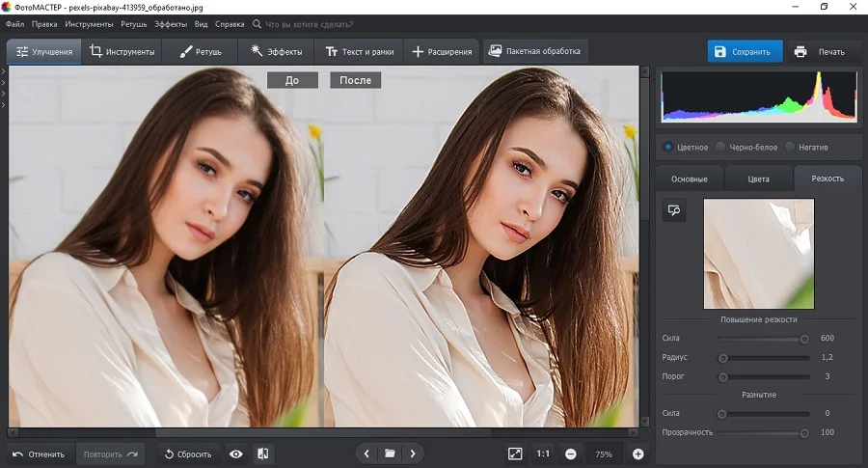The width and height of the screenshot is (868, 468).
Task: Open the Ретушь toolbar section
Action: (200, 51)
